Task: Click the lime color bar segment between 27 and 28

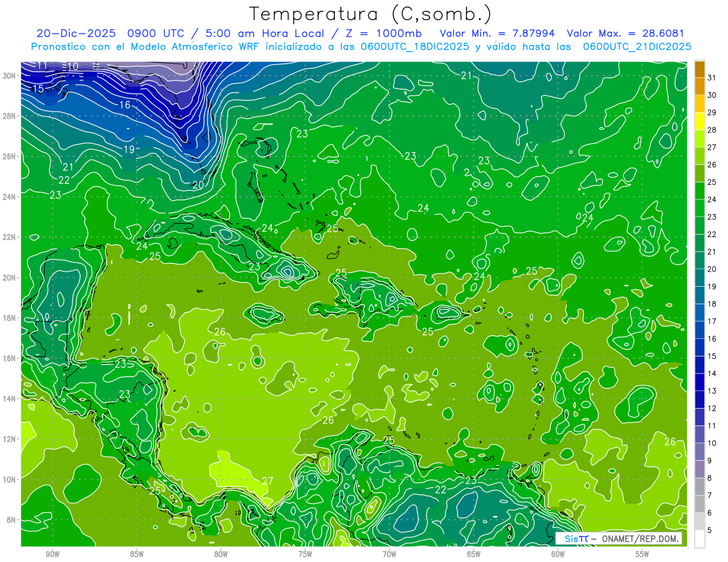Action: click(x=699, y=139)
